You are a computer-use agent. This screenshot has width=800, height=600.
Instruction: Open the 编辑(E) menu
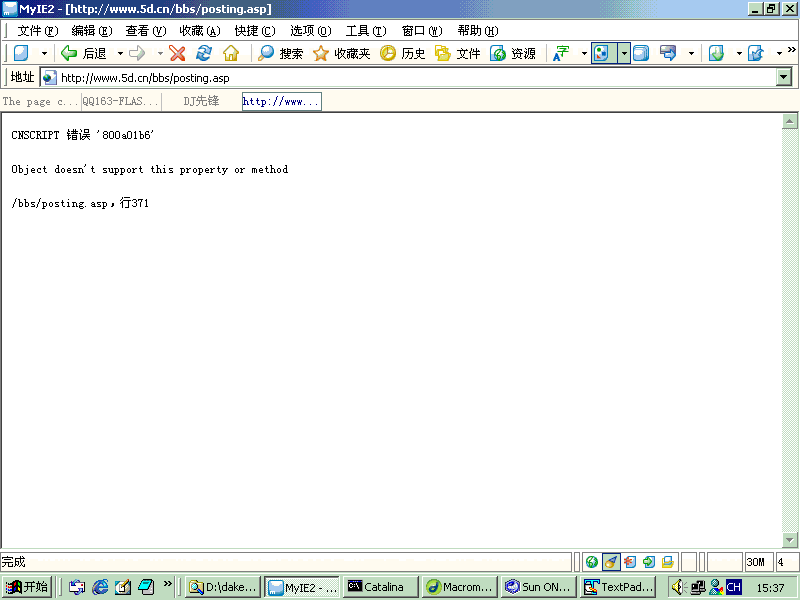92,31
